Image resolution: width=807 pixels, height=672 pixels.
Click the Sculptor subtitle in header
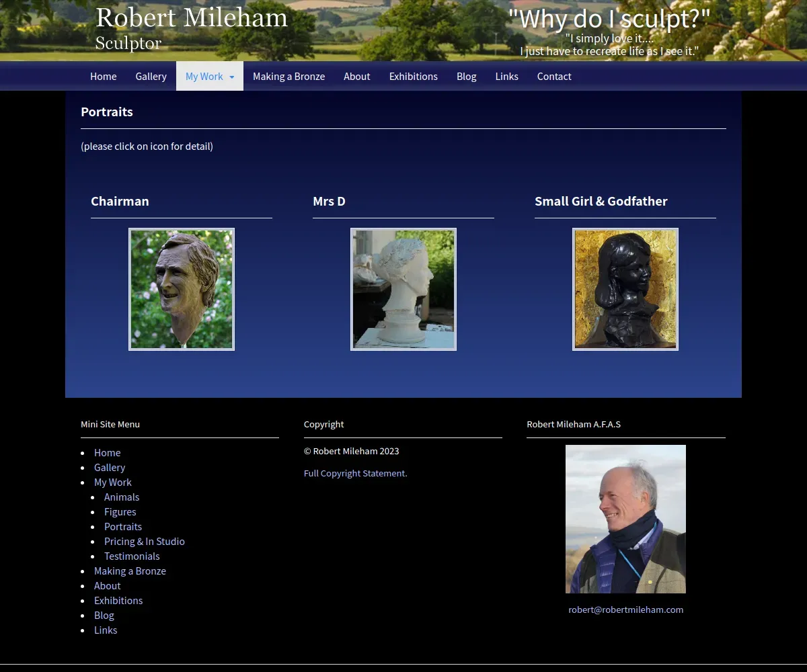pos(128,43)
